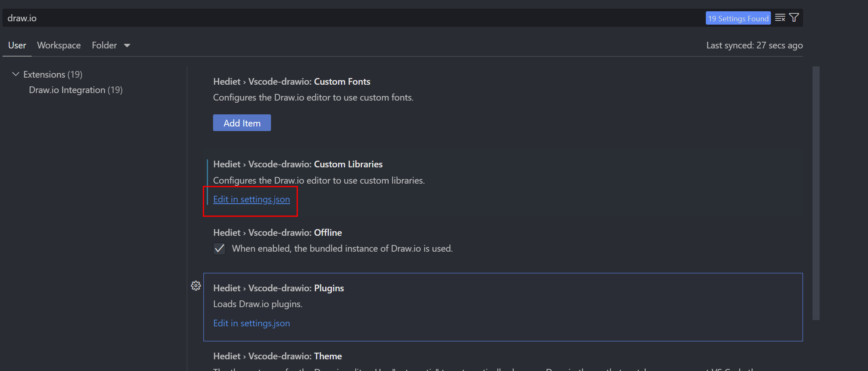The image size is (868, 371).
Task: Select the Offline setting title
Action: pyautogui.click(x=278, y=233)
